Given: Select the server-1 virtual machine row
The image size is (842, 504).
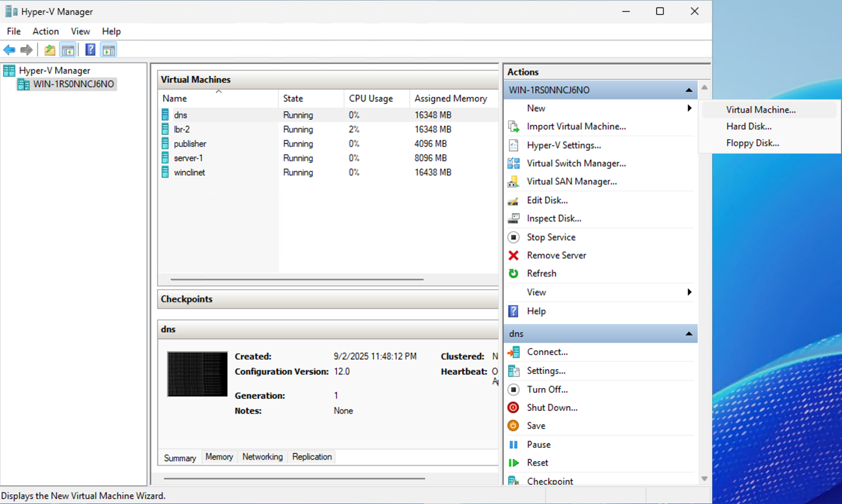Looking at the screenshot, I should (328, 158).
